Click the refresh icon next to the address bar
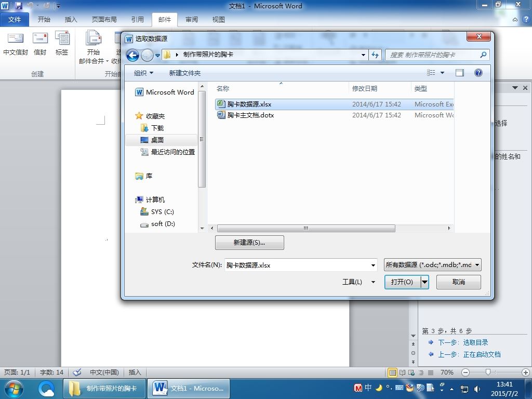The image size is (532, 399). pos(375,55)
